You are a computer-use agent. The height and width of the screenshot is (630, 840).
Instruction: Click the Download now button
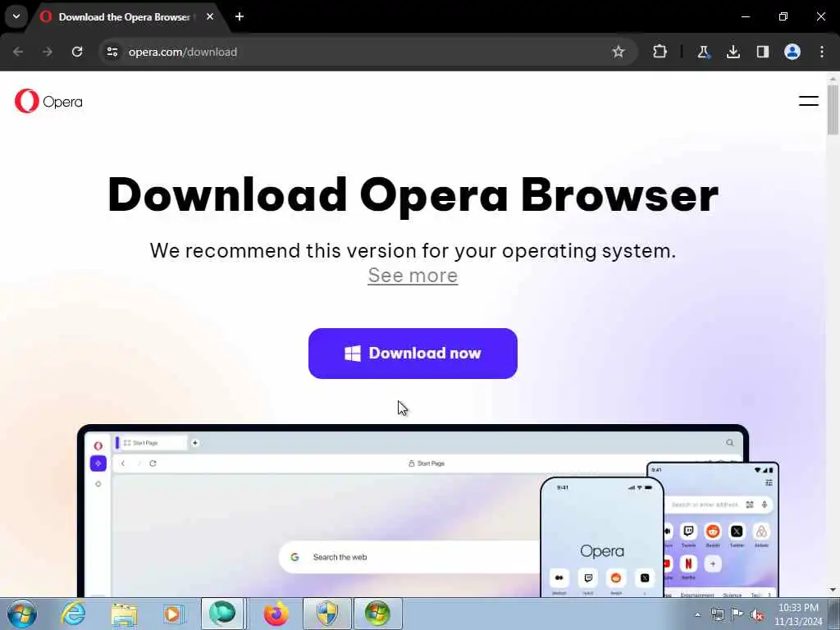(413, 354)
